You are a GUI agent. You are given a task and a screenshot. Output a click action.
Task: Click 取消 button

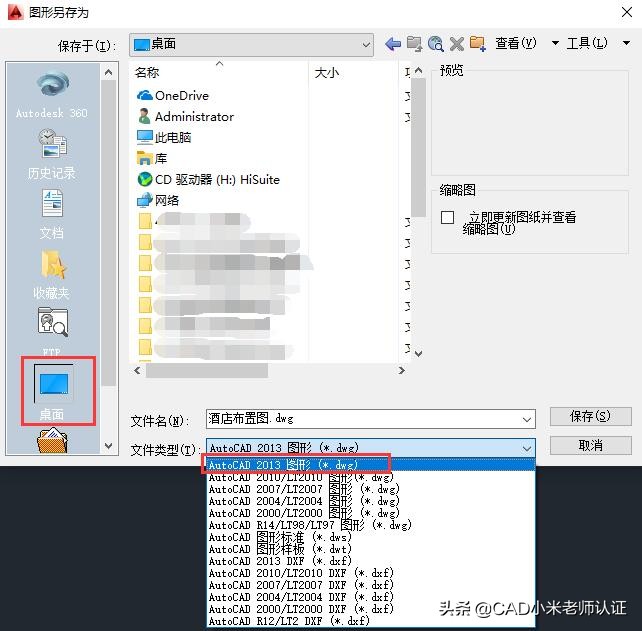click(x=590, y=446)
